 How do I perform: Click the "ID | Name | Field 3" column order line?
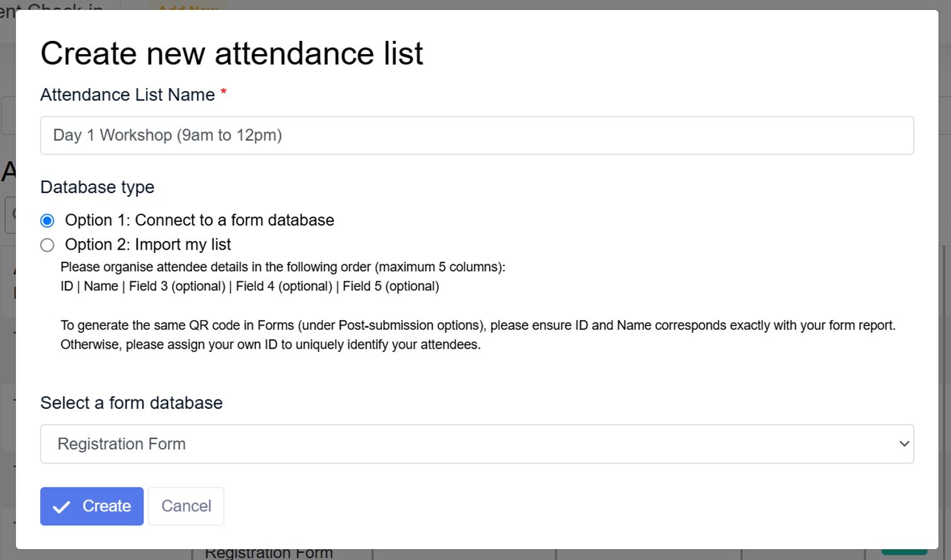tap(250, 286)
